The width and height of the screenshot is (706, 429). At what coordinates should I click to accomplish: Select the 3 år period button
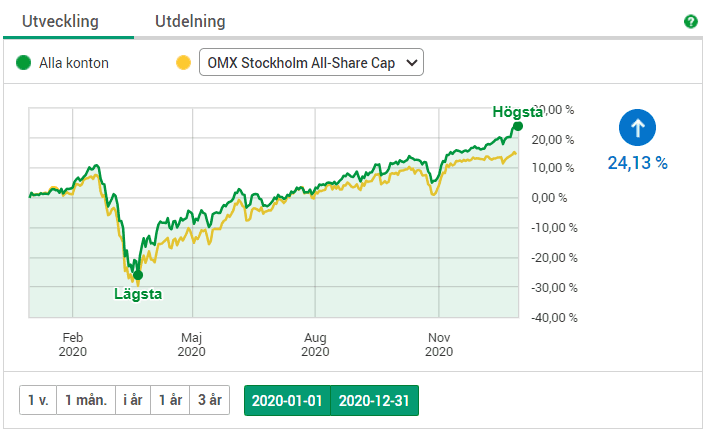(210, 401)
